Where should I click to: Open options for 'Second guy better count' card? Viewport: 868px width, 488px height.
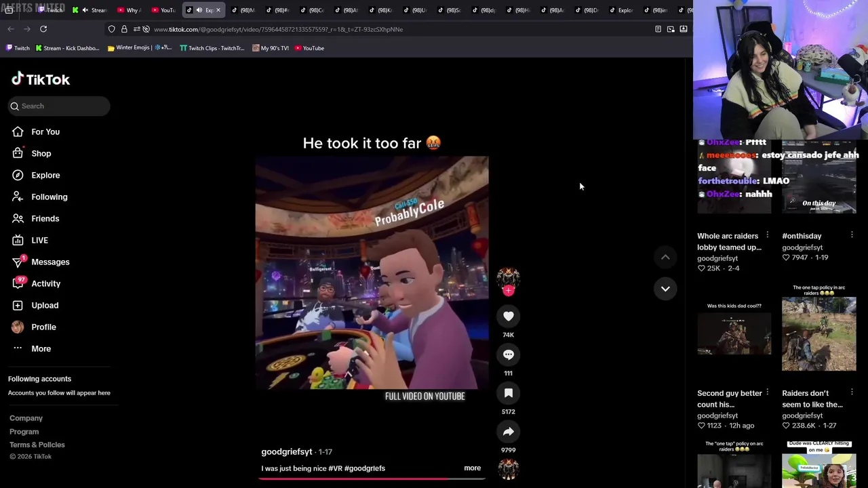[767, 392]
